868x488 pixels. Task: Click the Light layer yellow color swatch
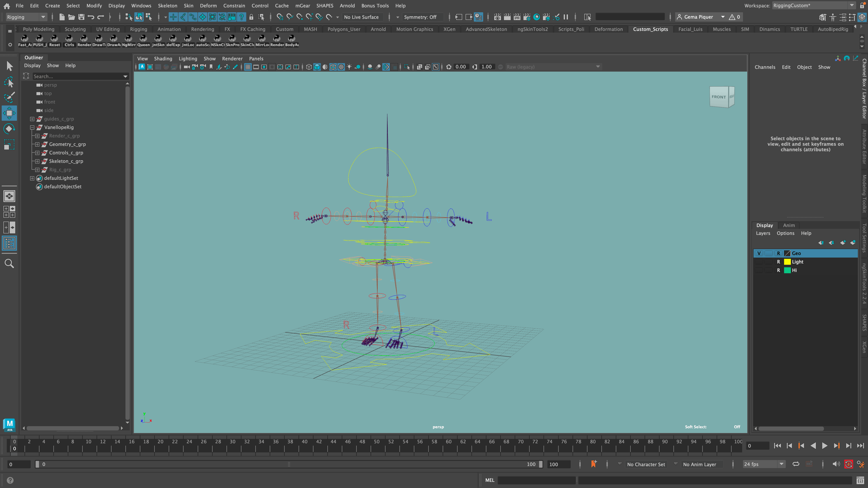click(787, 262)
